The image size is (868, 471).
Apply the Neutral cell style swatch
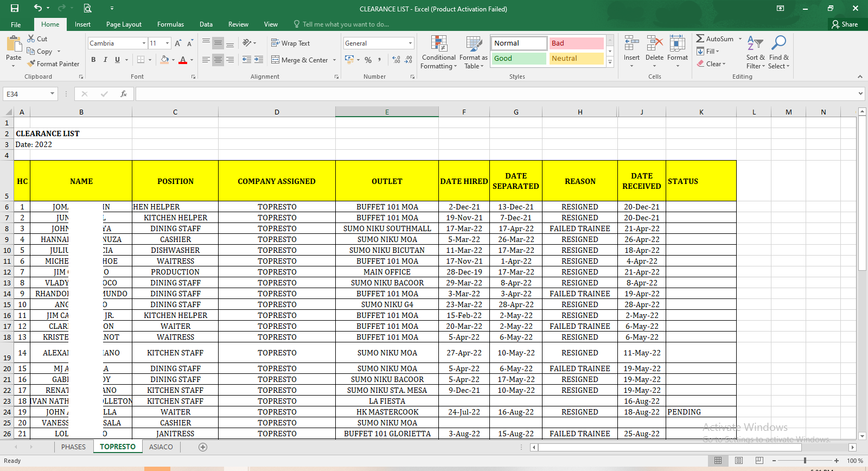pyautogui.click(x=577, y=59)
